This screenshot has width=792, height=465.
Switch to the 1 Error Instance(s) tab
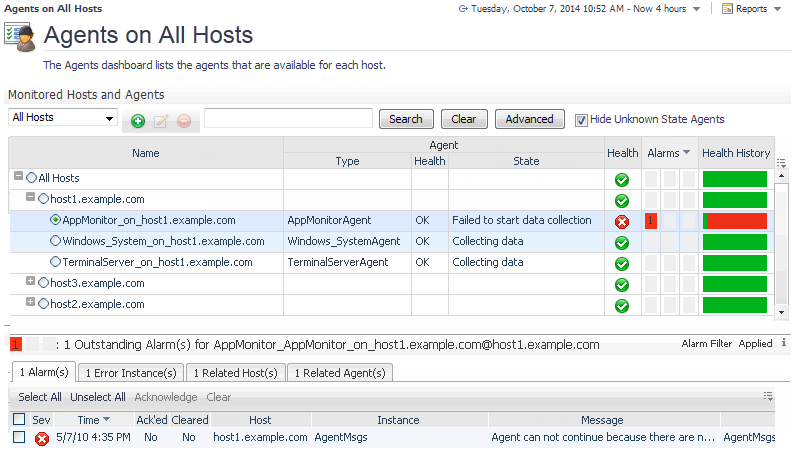coord(132,373)
